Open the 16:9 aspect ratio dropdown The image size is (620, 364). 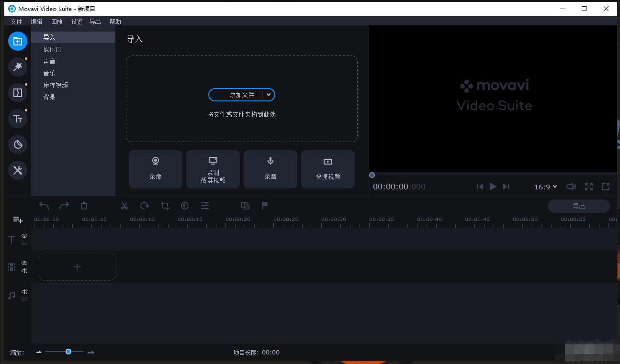[545, 187]
